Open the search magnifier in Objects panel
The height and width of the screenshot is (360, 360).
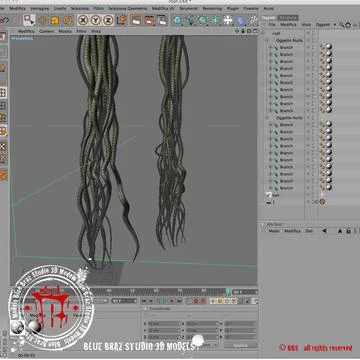pyautogui.click(x=341, y=25)
